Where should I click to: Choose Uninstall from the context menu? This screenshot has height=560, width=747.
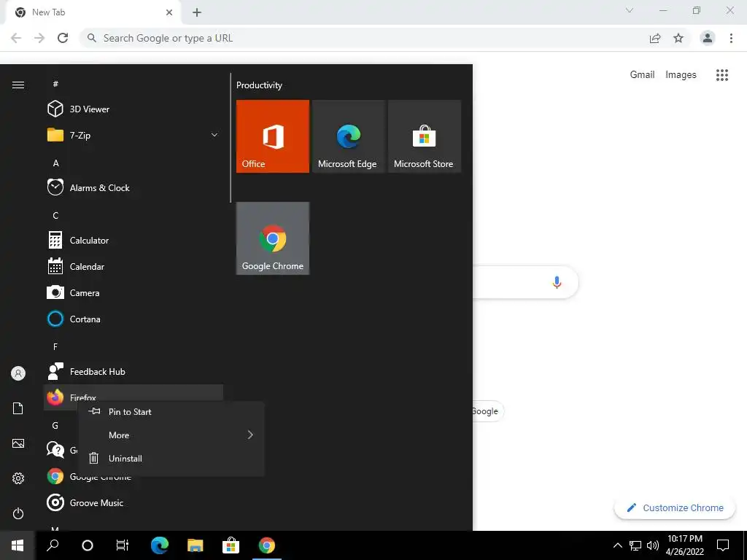coord(171,459)
